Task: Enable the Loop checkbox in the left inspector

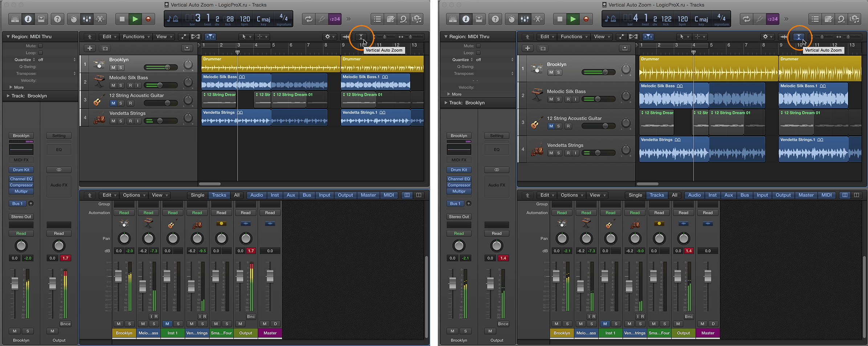Action: pyautogui.click(x=41, y=53)
